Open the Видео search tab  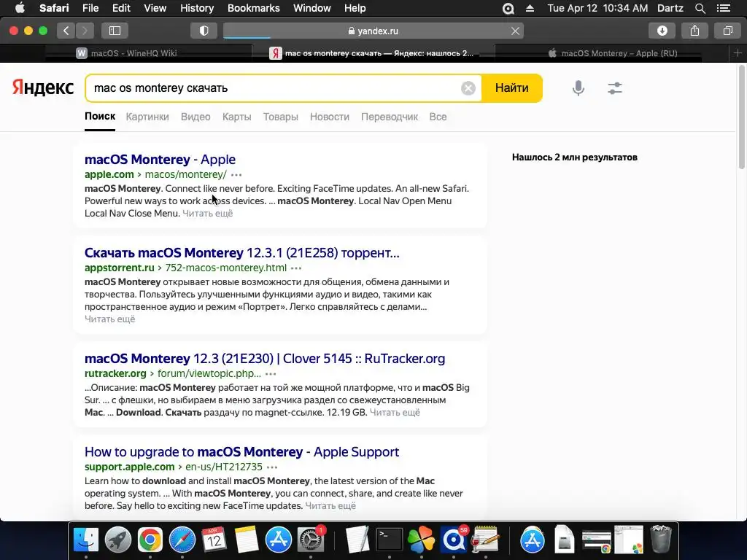(x=196, y=117)
